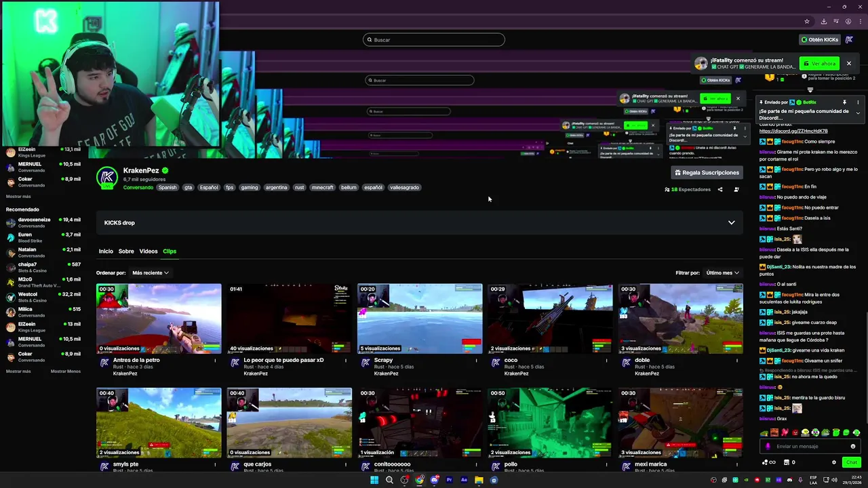Click the Kick logo next to Obtén KICKs
The height and width of the screenshot is (488, 868).
pos(849,39)
